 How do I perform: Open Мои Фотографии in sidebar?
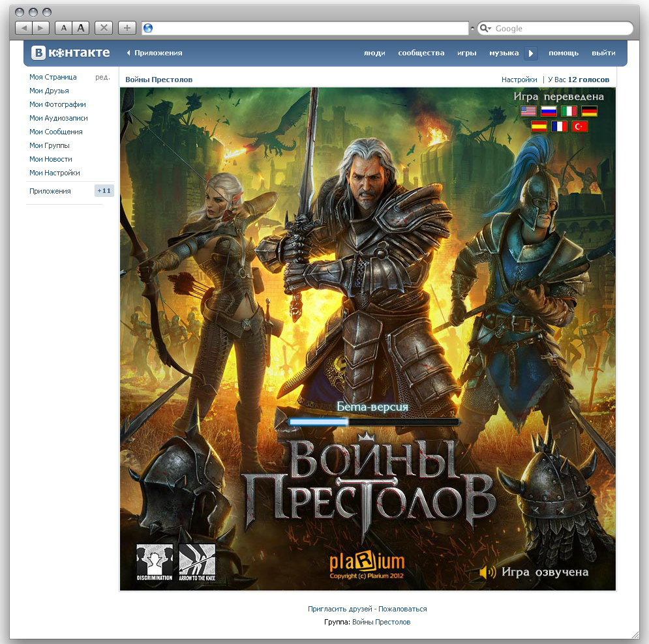57,104
